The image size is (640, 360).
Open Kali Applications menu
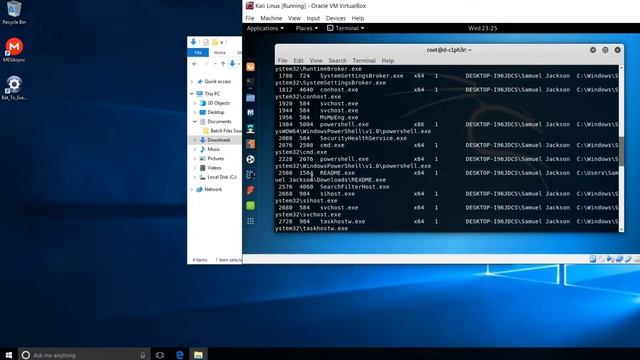coord(265,28)
